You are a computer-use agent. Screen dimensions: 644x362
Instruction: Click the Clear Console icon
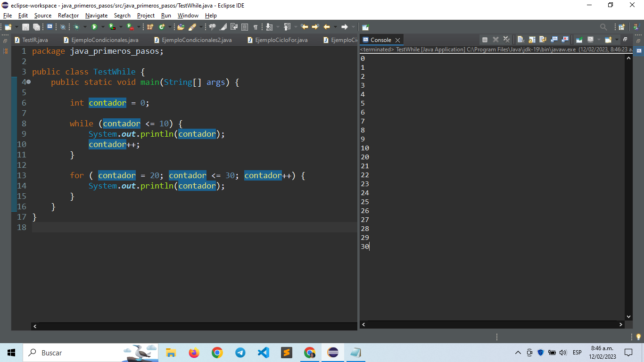coord(520,40)
